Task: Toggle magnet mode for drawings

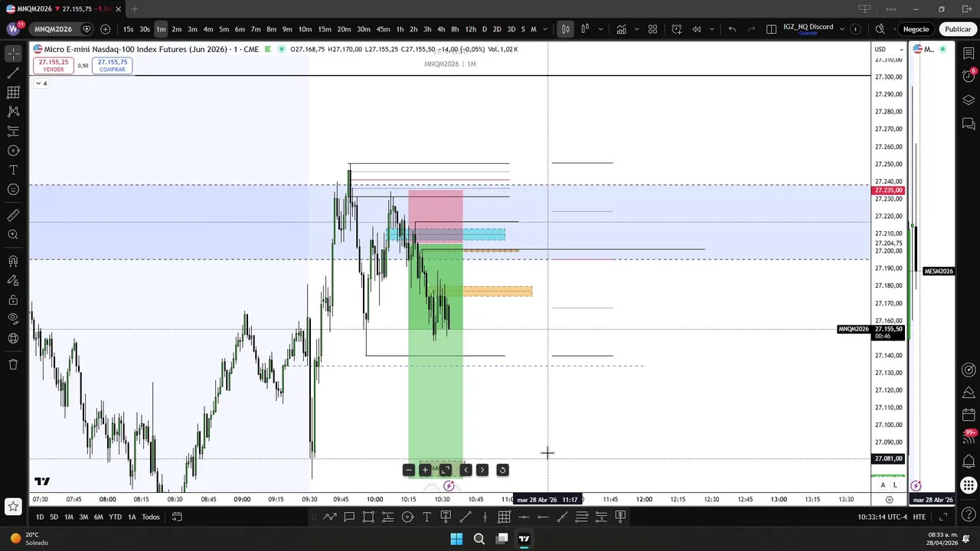Action: [x=13, y=261]
